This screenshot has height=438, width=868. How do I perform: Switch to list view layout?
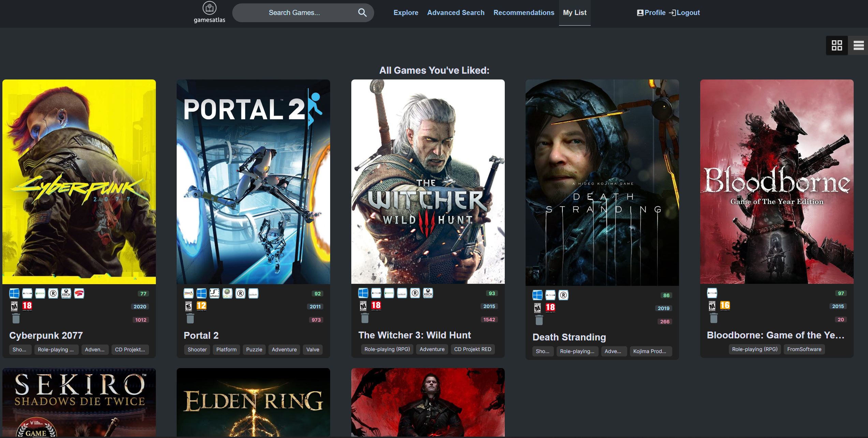pyautogui.click(x=858, y=45)
